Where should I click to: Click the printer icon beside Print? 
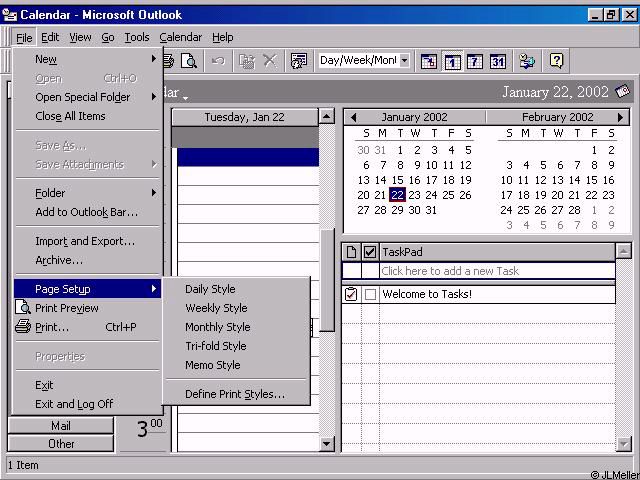23,327
